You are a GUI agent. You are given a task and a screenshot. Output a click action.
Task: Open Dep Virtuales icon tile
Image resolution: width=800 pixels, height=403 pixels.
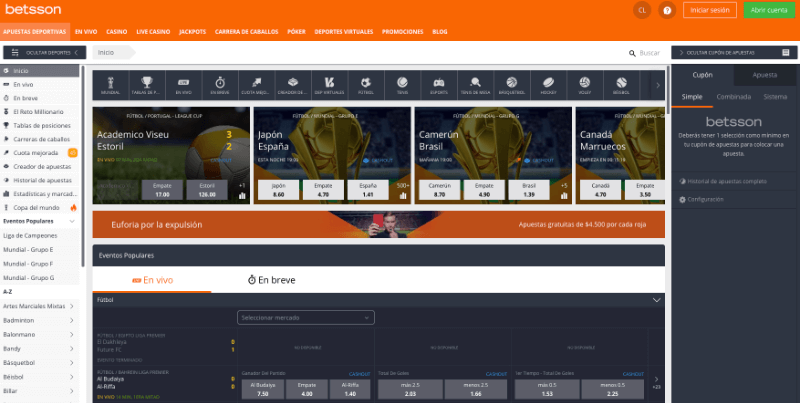point(330,85)
